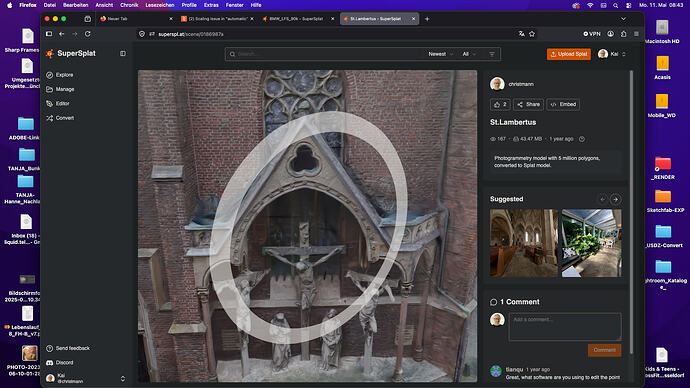Go back in Firefox
The image size is (690, 388).
click(x=62, y=34)
